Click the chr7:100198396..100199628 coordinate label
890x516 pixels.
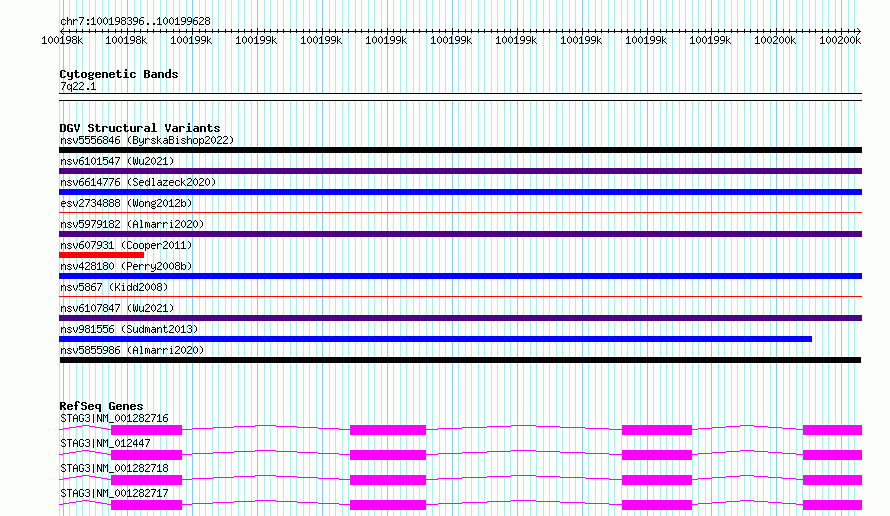click(x=135, y=21)
